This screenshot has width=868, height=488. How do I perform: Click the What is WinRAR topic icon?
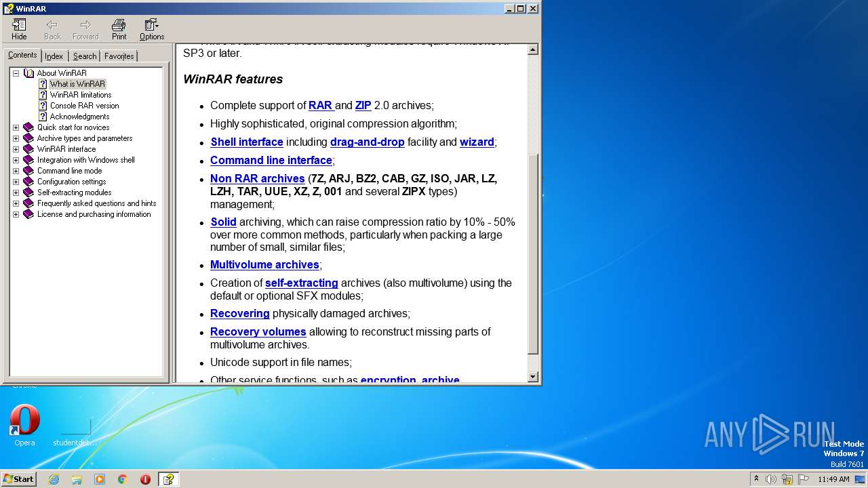[43, 84]
